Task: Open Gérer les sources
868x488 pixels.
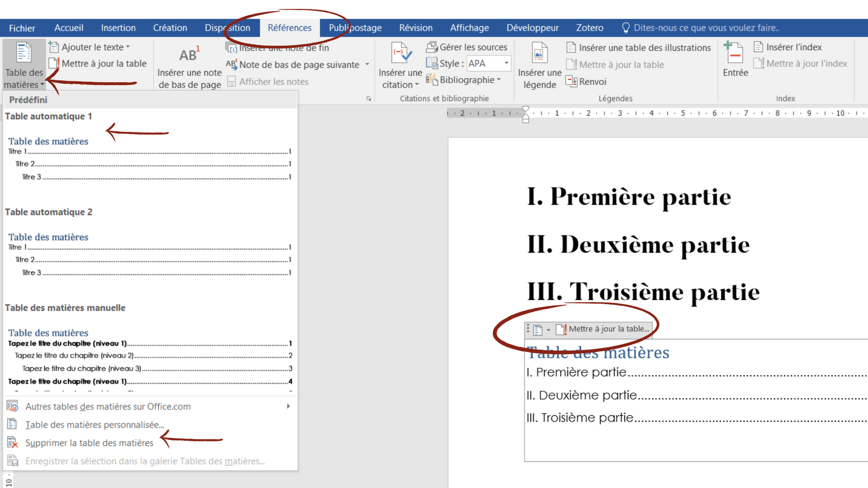Action: point(467,47)
